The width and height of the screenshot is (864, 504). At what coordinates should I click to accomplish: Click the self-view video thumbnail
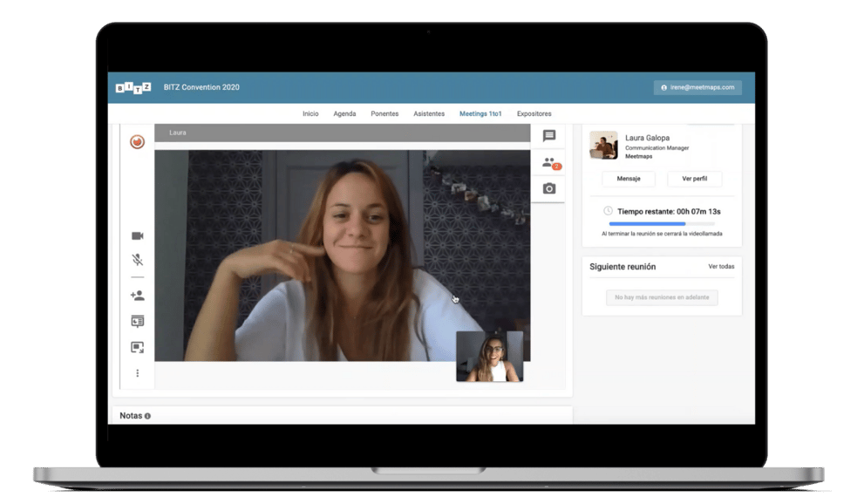click(489, 356)
